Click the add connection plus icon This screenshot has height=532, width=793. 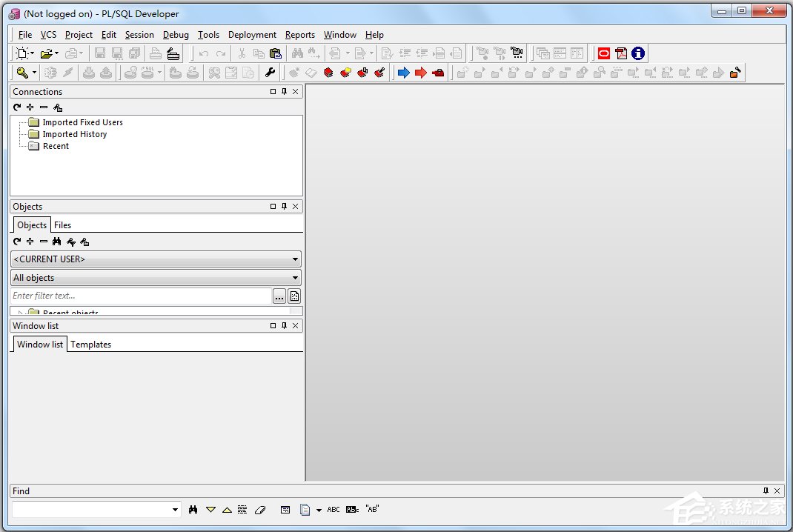click(x=30, y=107)
